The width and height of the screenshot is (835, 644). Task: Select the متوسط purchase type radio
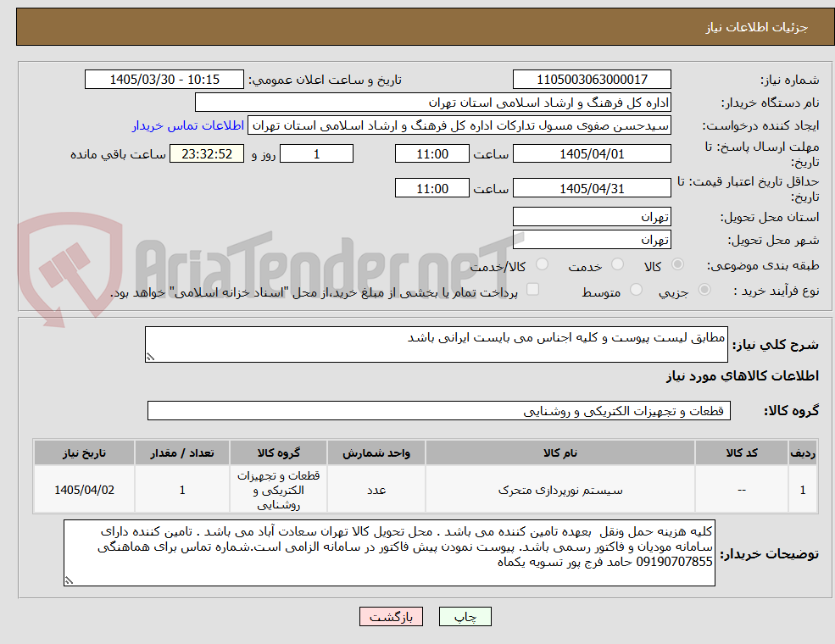(636, 290)
